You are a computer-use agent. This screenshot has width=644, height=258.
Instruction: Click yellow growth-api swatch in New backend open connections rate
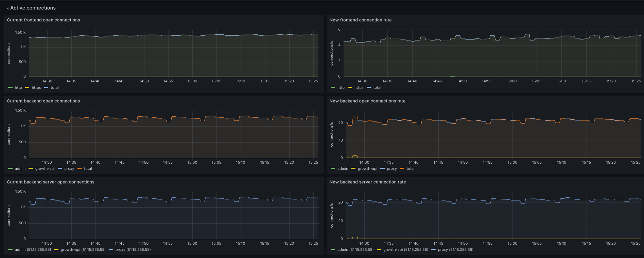(x=353, y=169)
